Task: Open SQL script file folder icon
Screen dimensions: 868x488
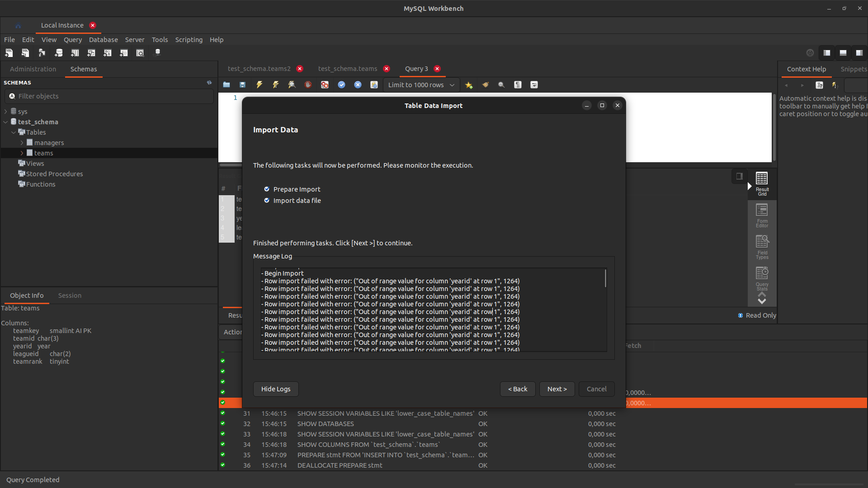Action: [x=226, y=85]
